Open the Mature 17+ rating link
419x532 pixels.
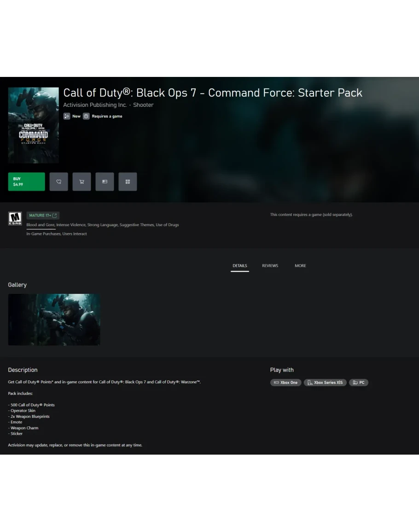tap(43, 216)
